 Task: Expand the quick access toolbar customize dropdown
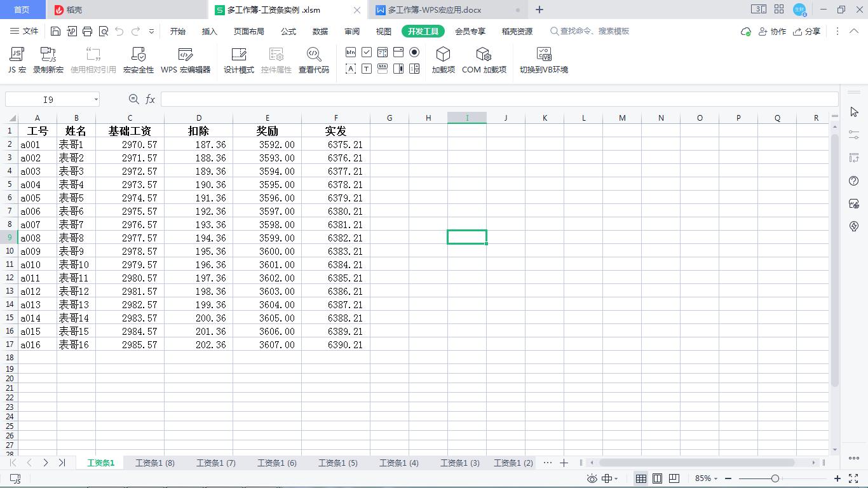(151, 30)
